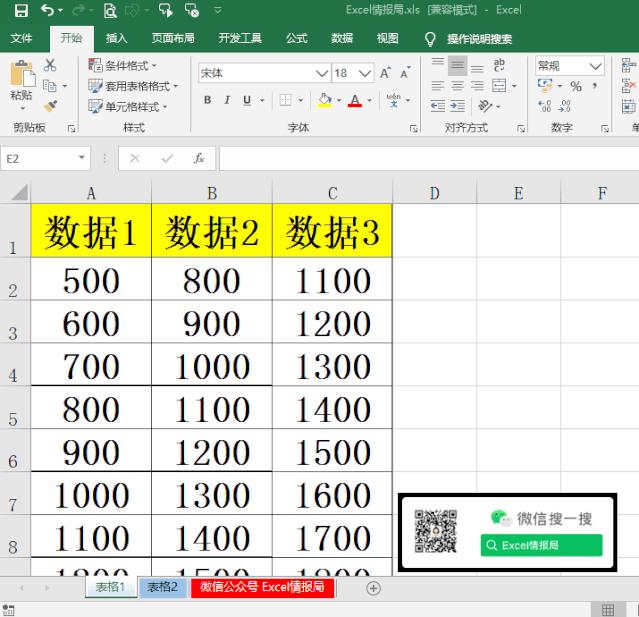
Task: Increase font size with the larger A
Action: tap(385, 73)
